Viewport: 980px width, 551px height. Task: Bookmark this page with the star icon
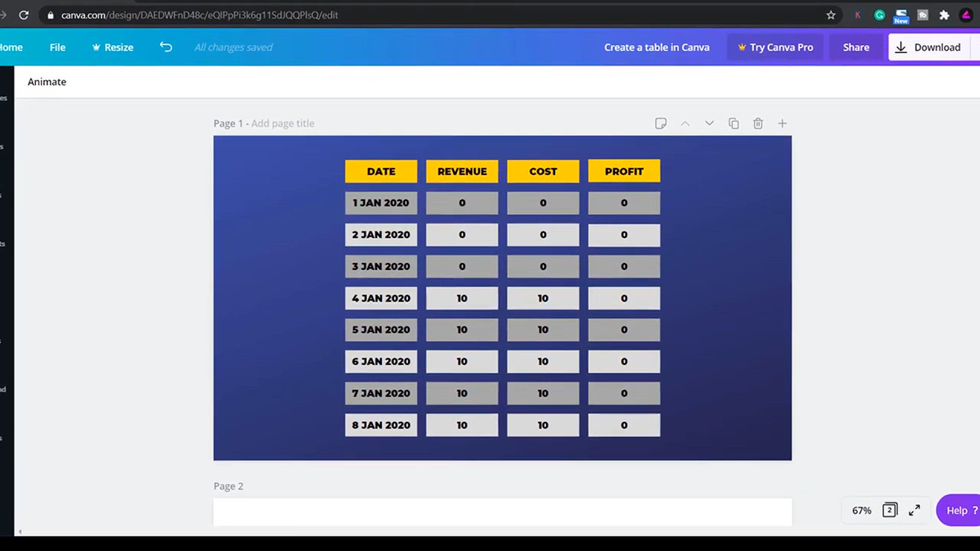[x=831, y=15]
